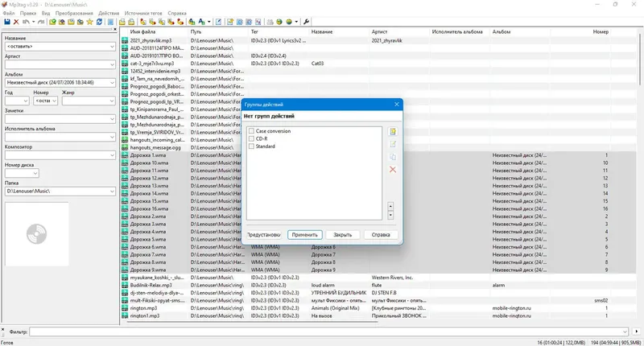Click the dialog's edit action group icon

pyautogui.click(x=393, y=144)
